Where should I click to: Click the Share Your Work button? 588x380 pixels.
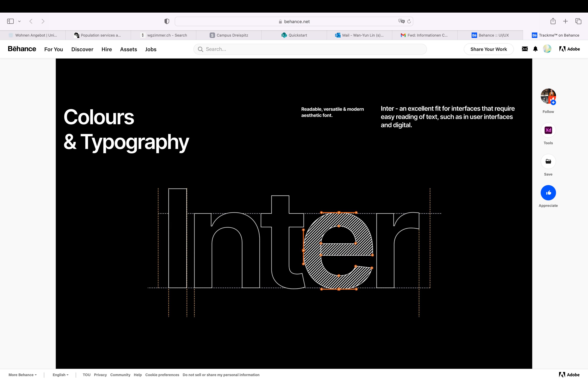(488, 49)
